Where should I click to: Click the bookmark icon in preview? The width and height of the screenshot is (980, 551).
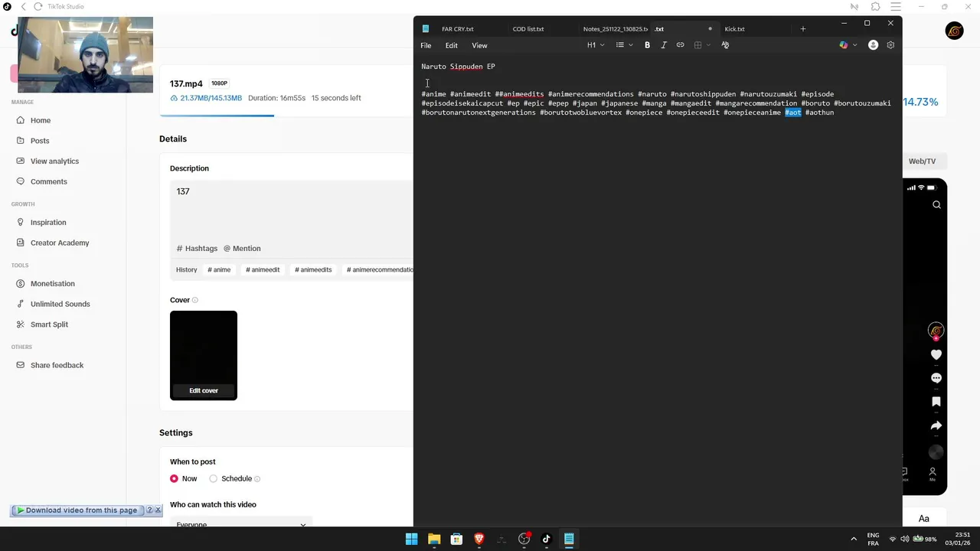click(936, 402)
